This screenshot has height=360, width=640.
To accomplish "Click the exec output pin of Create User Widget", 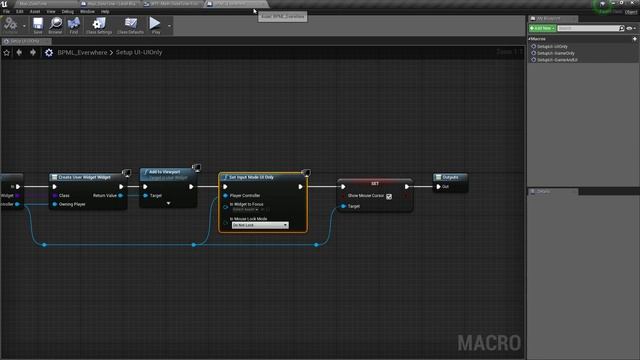I will pyautogui.click(x=121, y=187).
